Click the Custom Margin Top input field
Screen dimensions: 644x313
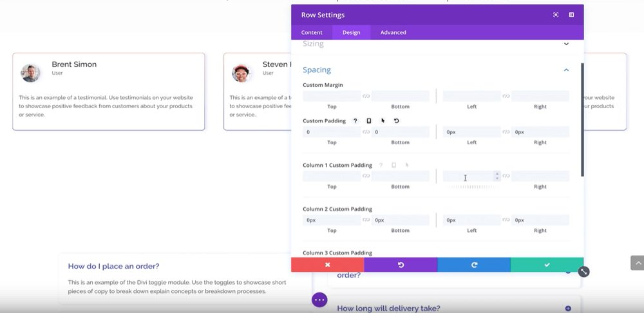332,96
